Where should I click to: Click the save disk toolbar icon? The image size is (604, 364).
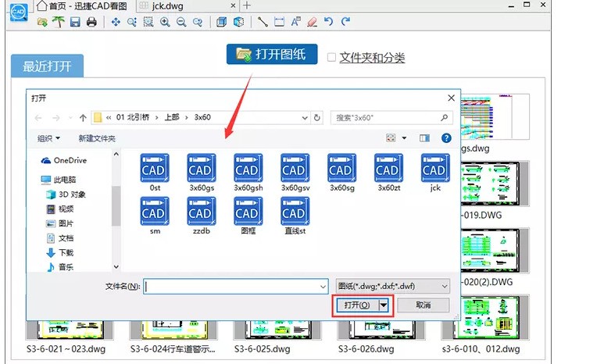(75, 22)
